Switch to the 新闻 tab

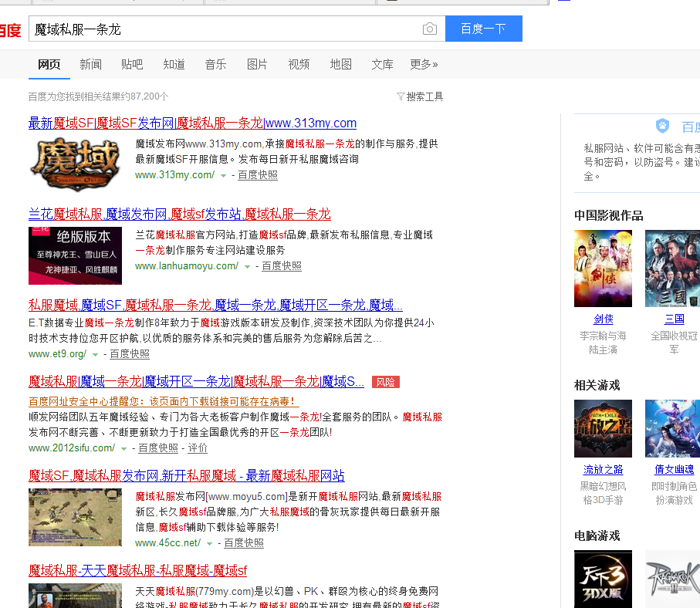(x=90, y=65)
